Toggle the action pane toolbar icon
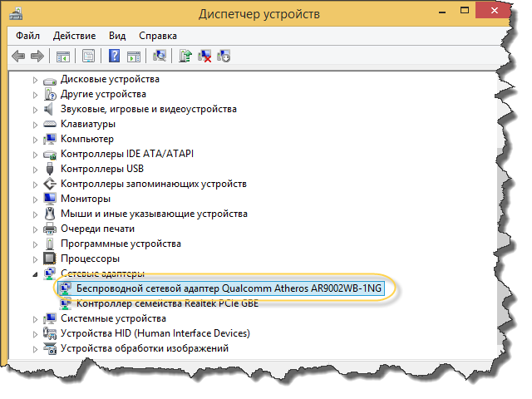This screenshot has height=399, width=532. coord(134,57)
